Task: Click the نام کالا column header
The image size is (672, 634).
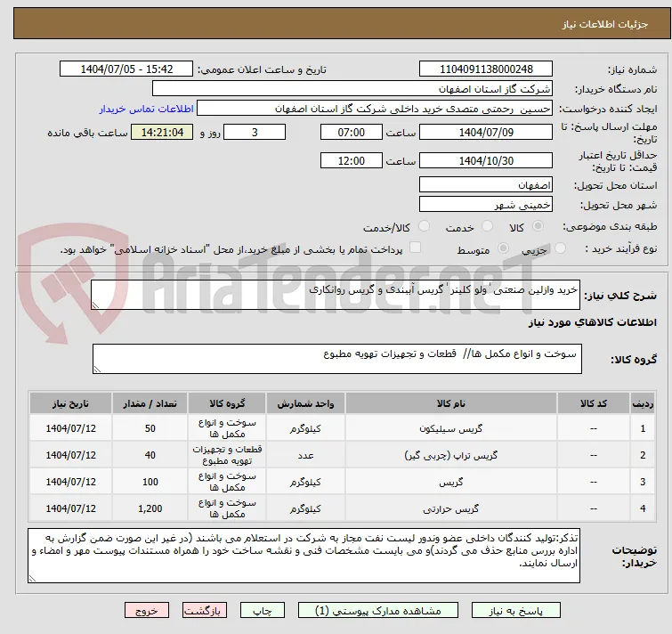Action: pyautogui.click(x=451, y=403)
